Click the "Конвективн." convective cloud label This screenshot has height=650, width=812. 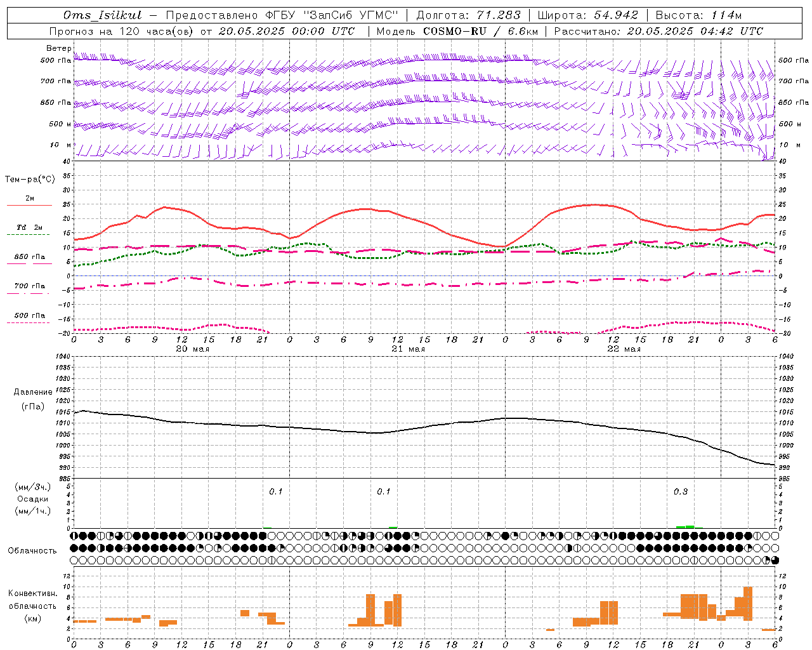[x=33, y=594]
